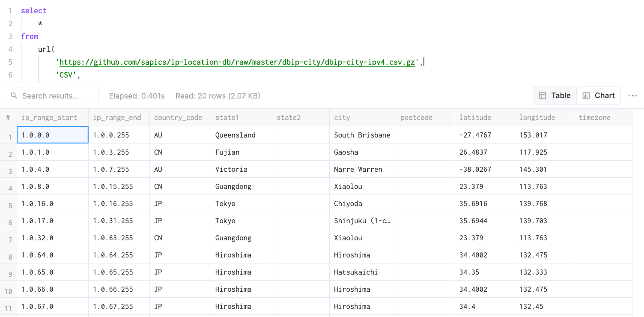Image resolution: width=644 pixels, height=317 pixels.
Task: Click the country_code column header
Action: 178,117
